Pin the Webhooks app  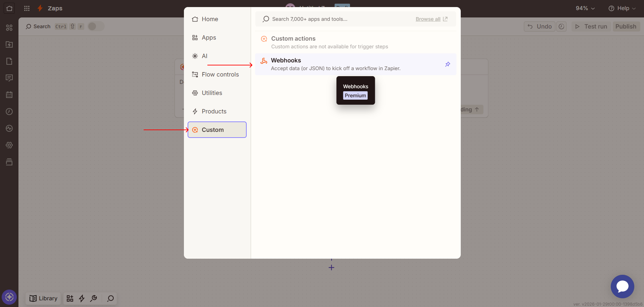coord(447,64)
